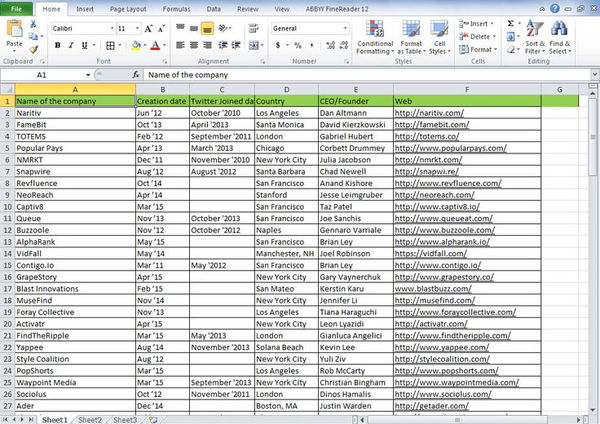Open the http://famebit.com/ link
The height and width of the screenshot is (424, 600).
(432, 125)
